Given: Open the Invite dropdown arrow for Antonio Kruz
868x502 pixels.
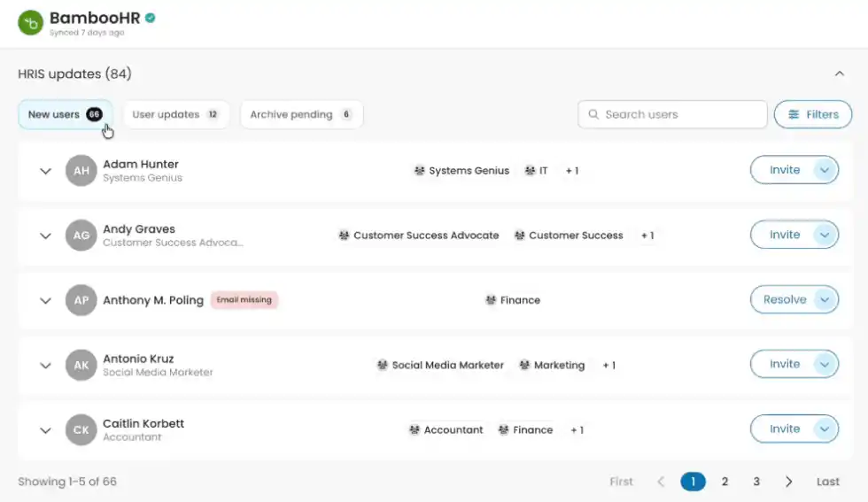Looking at the screenshot, I should (825, 364).
